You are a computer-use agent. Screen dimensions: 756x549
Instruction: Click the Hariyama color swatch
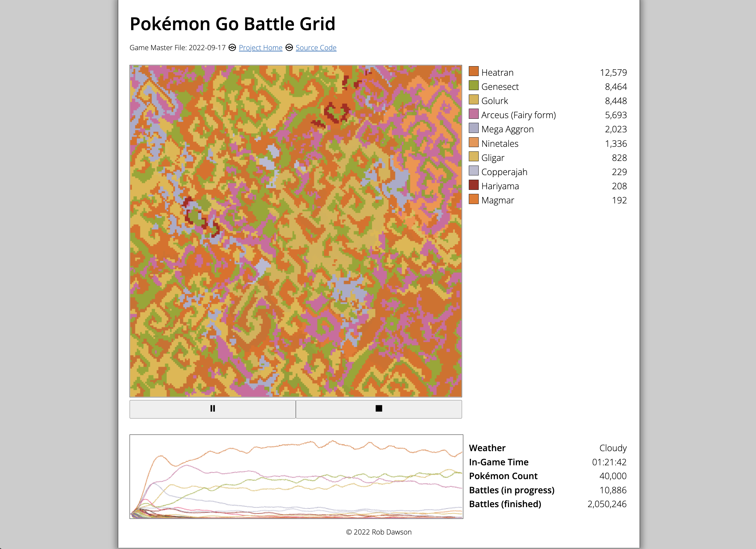click(x=473, y=185)
